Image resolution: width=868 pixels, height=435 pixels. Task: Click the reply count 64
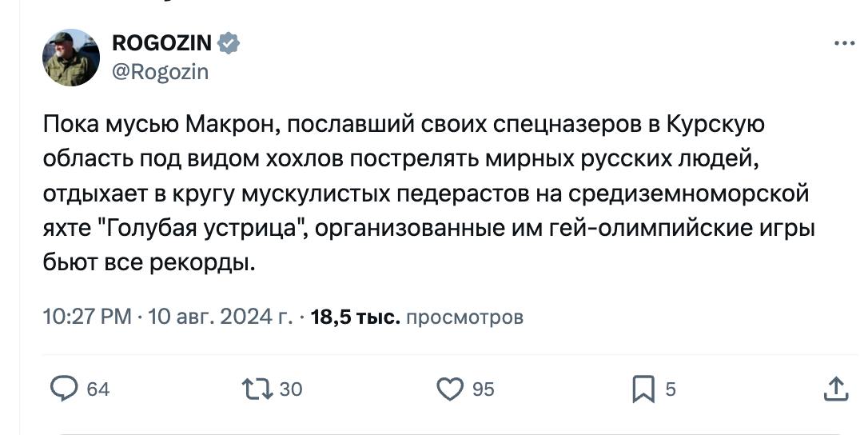98,389
